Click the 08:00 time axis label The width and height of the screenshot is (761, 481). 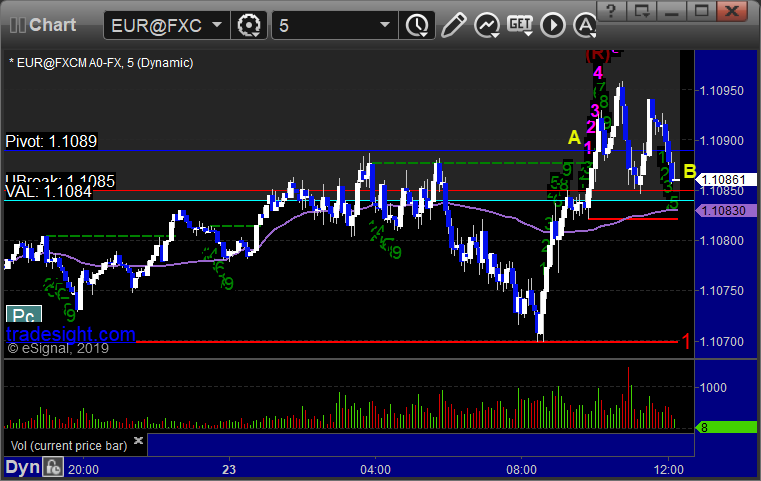pos(522,470)
